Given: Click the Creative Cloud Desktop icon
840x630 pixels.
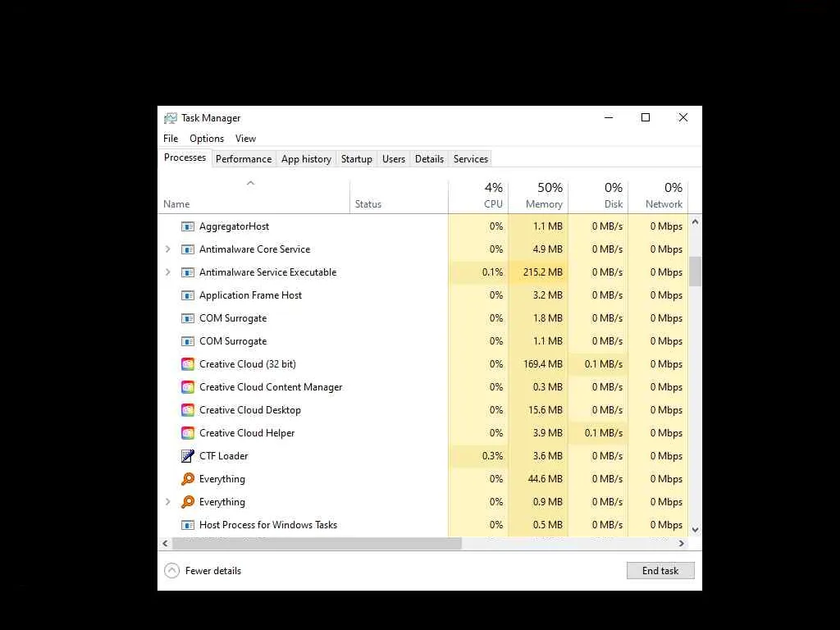Looking at the screenshot, I should coord(188,410).
